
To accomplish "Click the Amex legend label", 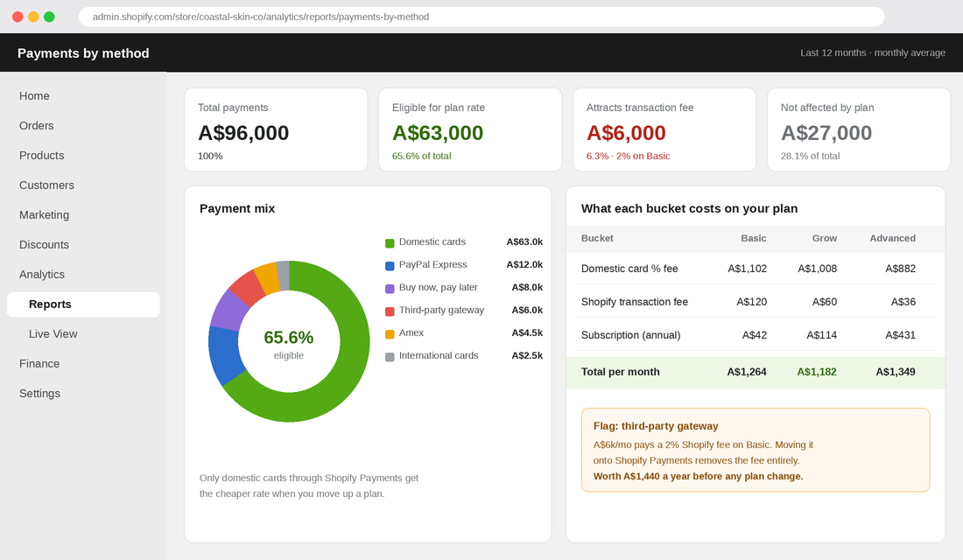I will 411,332.
